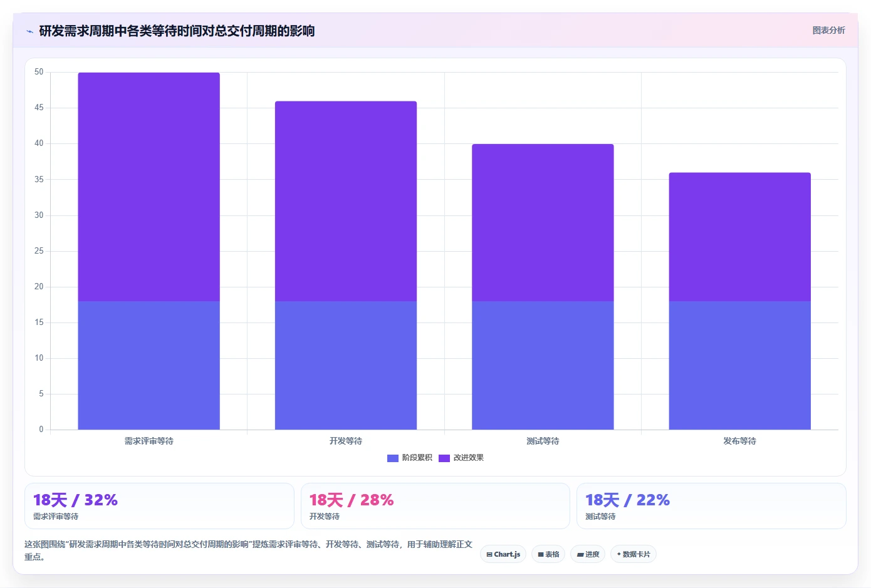Click the blue segment of 发布等待 bar
871x588 pixels.
click(740, 365)
